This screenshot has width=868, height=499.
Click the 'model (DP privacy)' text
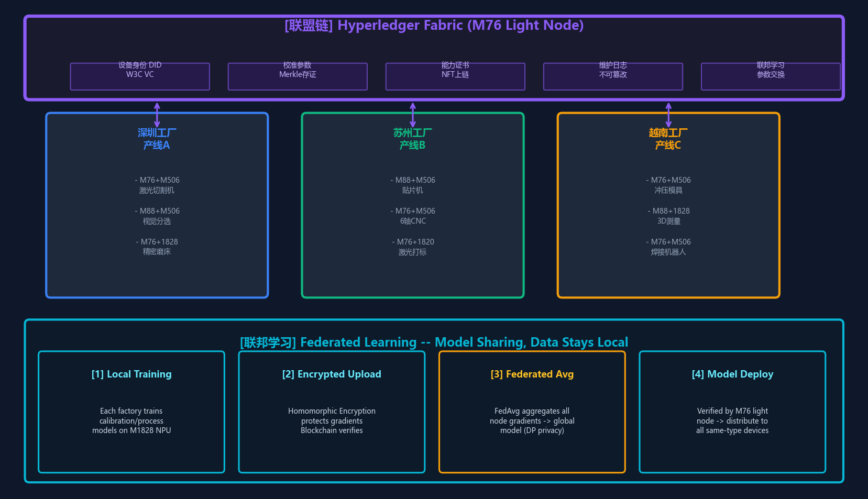point(532,430)
